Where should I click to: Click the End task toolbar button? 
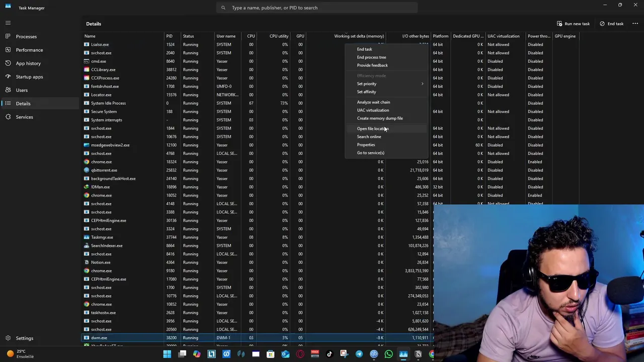click(611, 24)
